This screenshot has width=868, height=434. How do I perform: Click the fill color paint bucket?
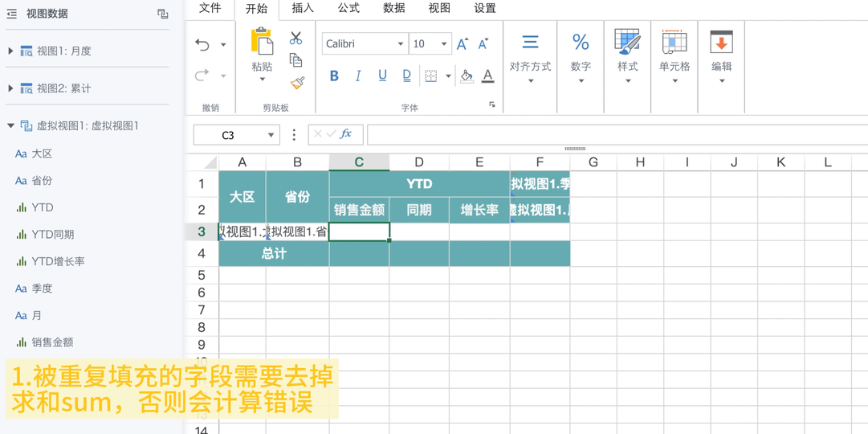pos(467,76)
